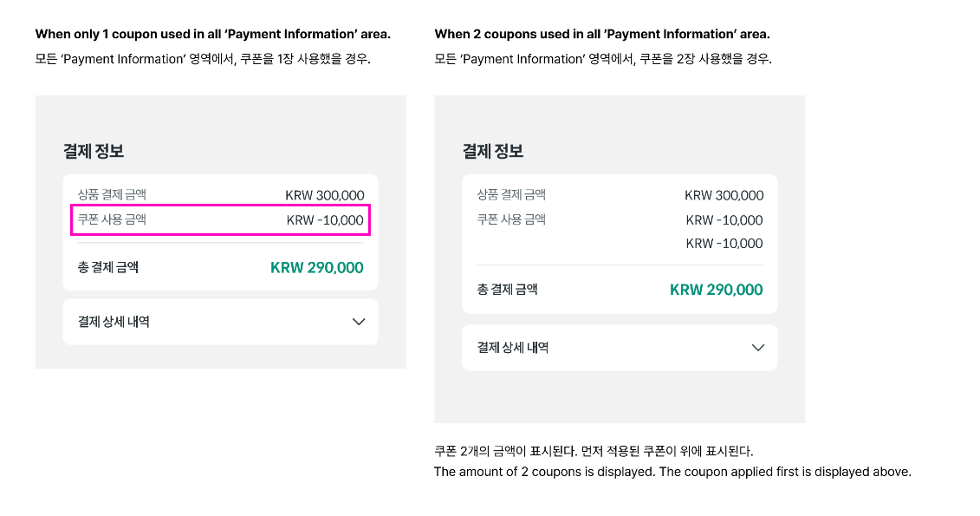
Task: Click the pink-highlighted 쿠폰 사용 금액 label
Action: pyautogui.click(x=112, y=220)
